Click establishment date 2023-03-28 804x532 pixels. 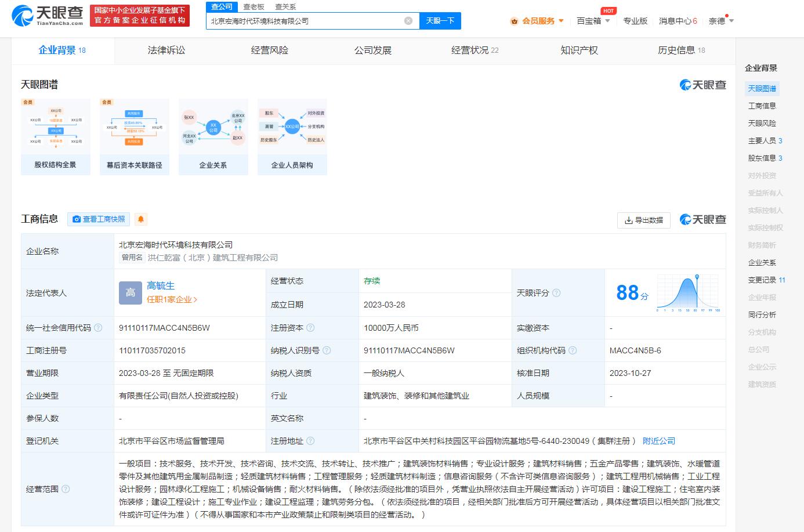tap(384, 305)
